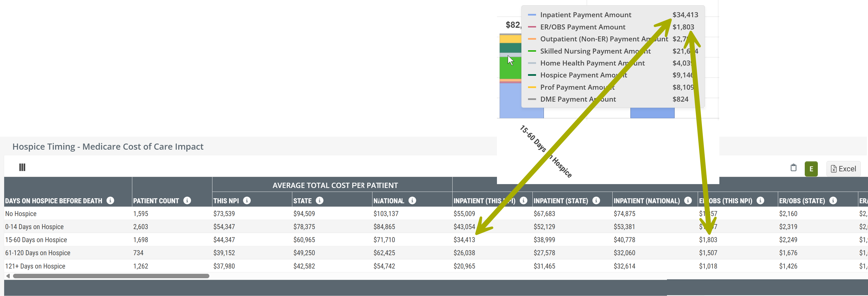868x296 pixels.
Task: Click the table's horizontal scrollbar thumb
Action: coord(111,276)
